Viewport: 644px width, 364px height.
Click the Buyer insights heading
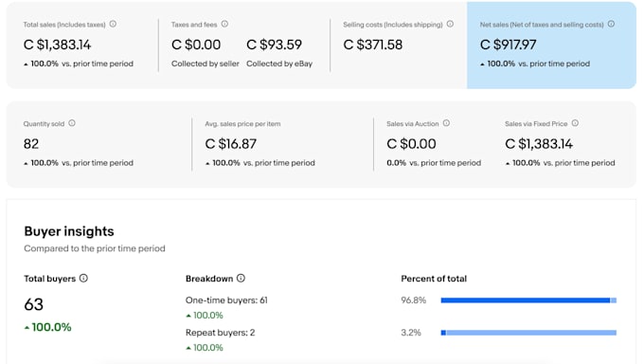(69, 231)
